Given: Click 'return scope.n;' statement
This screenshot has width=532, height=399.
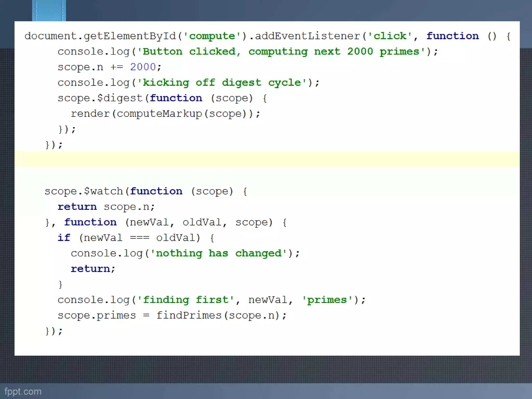Looking at the screenshot, I should (106, 207).
